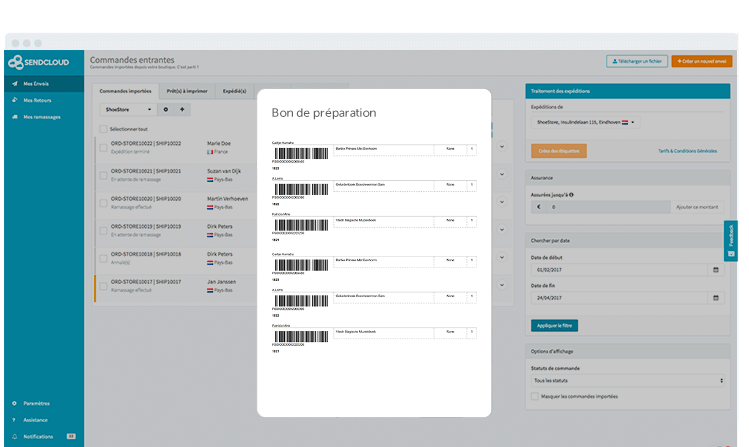749x447 pixels.
Task: Click the Bon de préparation heading
Action: tap(324, 113)
